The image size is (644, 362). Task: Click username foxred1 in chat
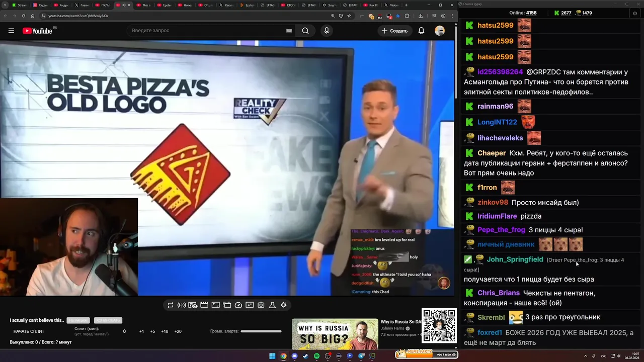pos(490,332)
